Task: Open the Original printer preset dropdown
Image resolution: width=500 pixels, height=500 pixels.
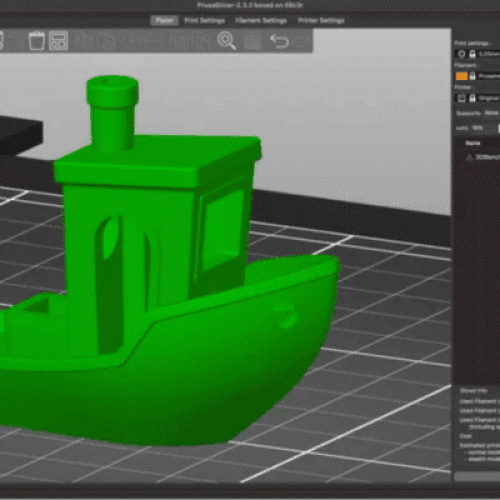Action: coord(489,98)
